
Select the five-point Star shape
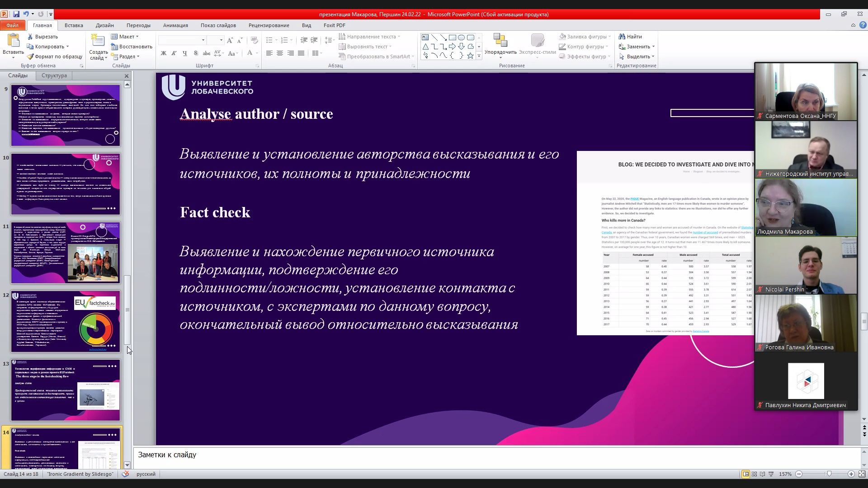[471, 56]
